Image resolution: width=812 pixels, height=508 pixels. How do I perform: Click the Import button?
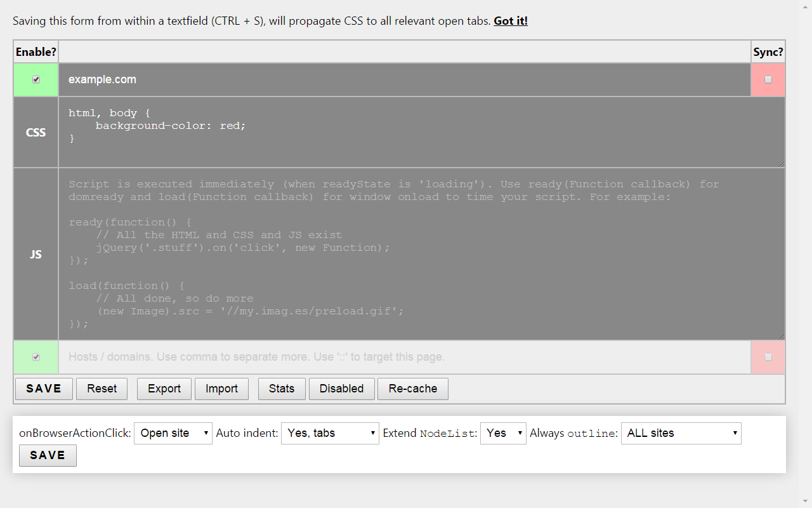pos(221,389)
